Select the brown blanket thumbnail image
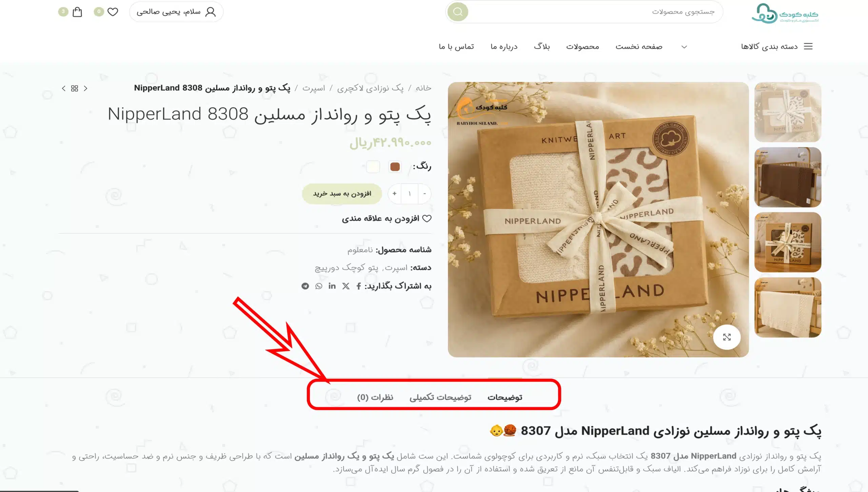The height and width of the screenshot is (492, 868). [x=788, y=177]
